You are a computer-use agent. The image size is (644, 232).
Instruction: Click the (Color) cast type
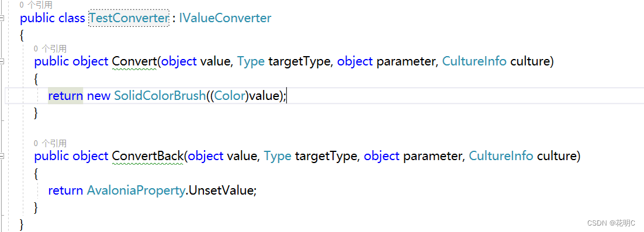(230, 96)
